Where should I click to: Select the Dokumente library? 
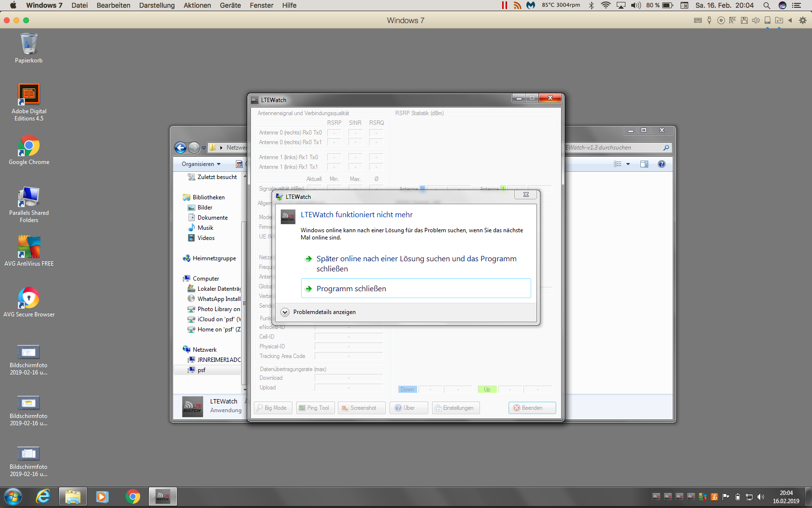(208, 218)
